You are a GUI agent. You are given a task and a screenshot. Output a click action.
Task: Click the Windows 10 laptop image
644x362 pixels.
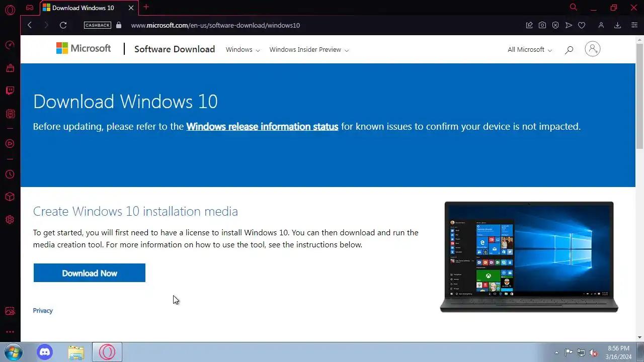[529, 257]
